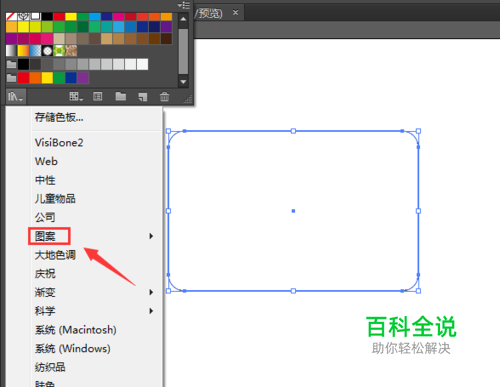Click the swatches panel scrollbar thumb

click(183, 51)
